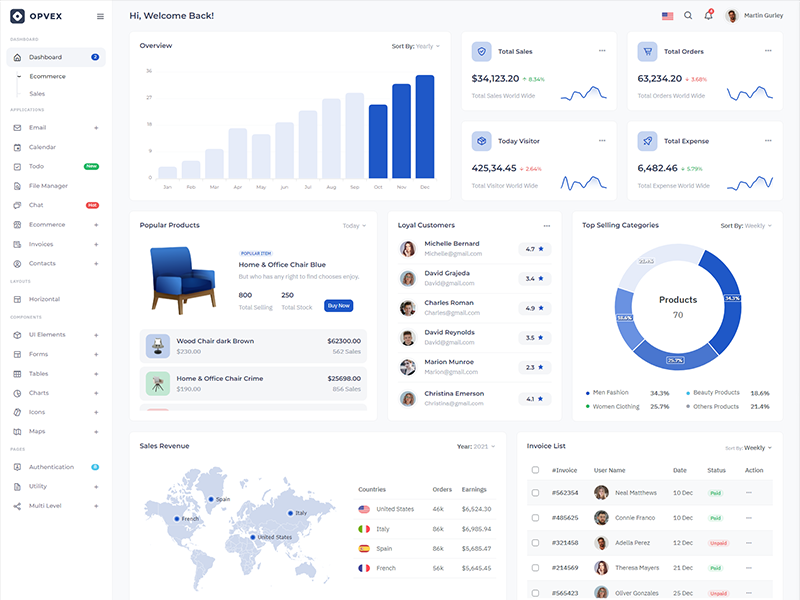Click the Men Fashion legend color dot

(x=587, y=393)
